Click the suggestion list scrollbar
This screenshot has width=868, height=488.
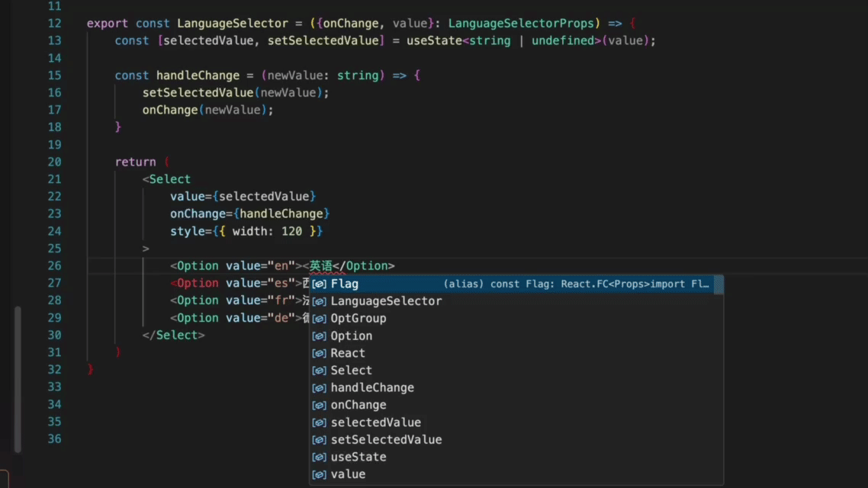719,284
